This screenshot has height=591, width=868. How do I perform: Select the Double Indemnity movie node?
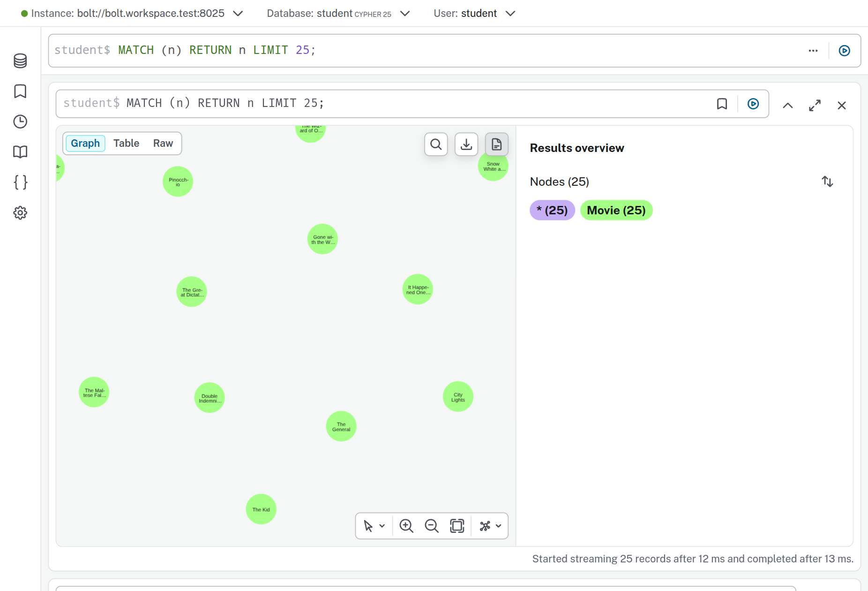coord(210,398)
